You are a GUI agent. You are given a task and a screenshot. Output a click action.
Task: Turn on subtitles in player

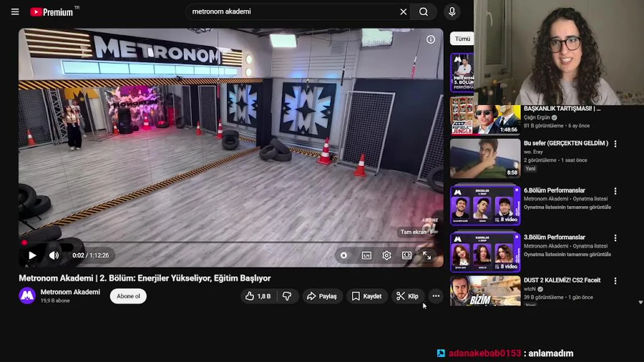tap(366, 255)
